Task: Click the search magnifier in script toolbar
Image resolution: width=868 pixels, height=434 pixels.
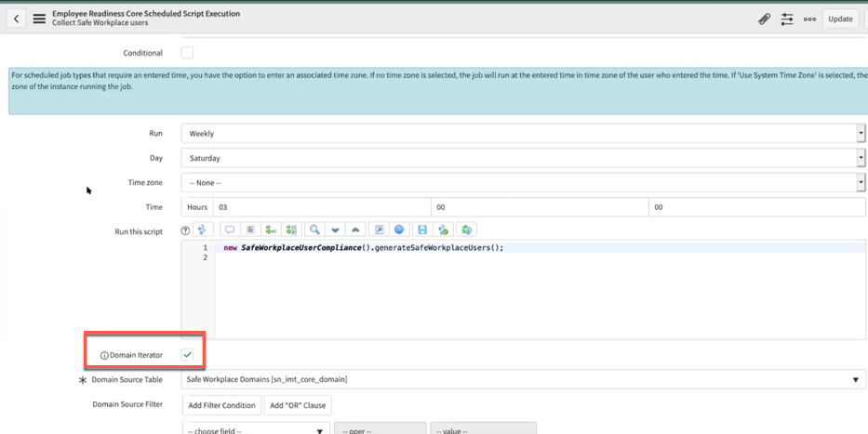Action: pos(314,230)
